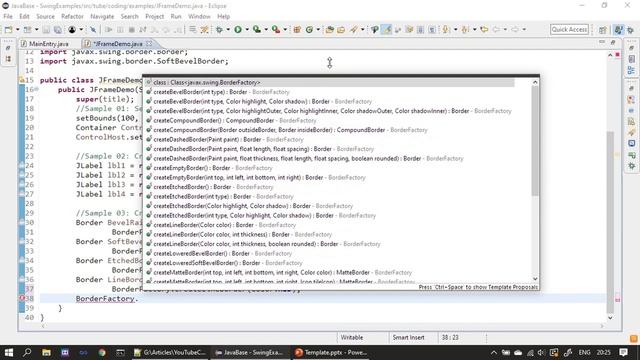Click the Last Edit Location icon
The height and width of the screenshot is (360, 640).
[484, 29]
